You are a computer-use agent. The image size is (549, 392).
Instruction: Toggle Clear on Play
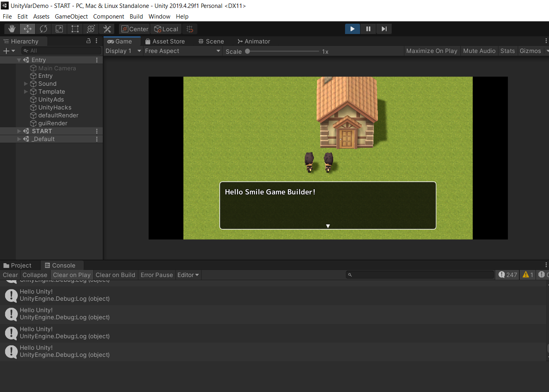pos(72,275)
